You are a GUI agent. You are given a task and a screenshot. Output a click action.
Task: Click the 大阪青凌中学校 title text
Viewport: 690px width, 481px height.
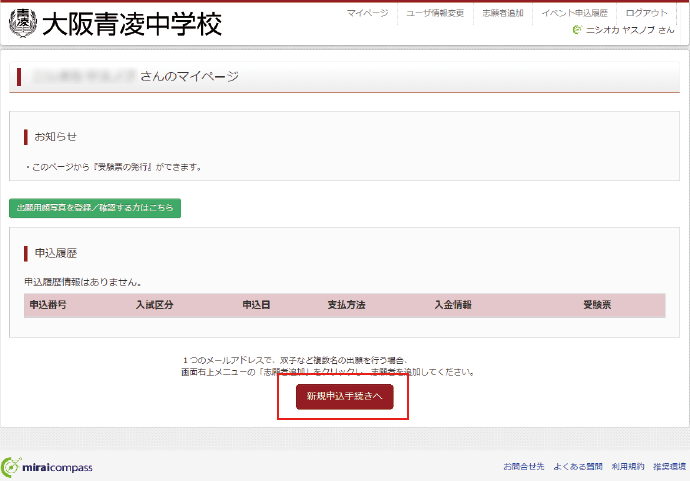click(132, 24)
